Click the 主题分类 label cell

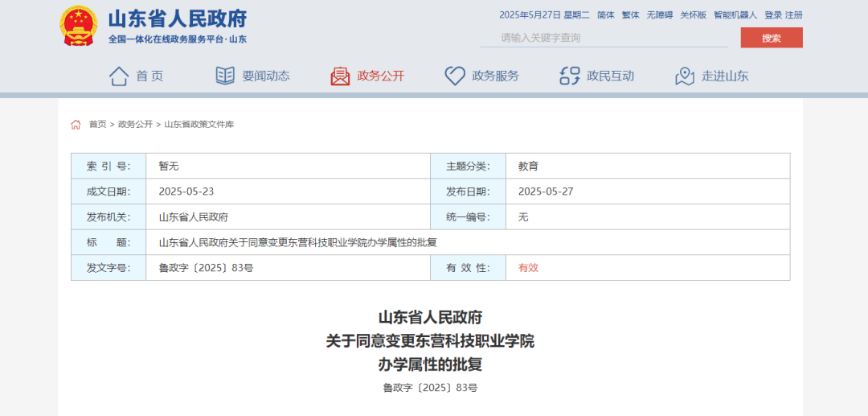(469, 166)
